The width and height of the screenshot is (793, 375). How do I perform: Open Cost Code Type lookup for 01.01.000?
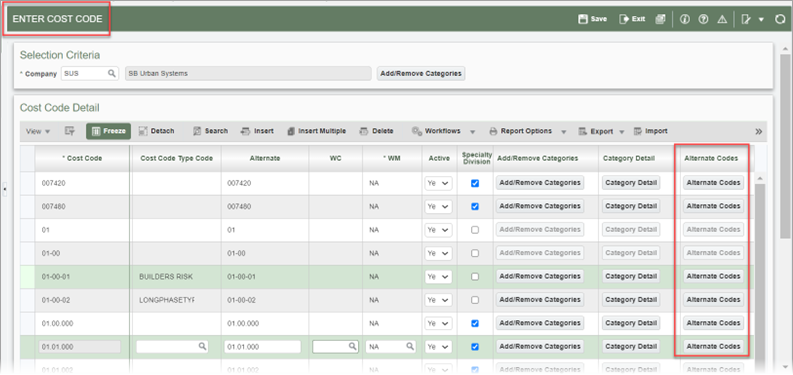point(202,347)
